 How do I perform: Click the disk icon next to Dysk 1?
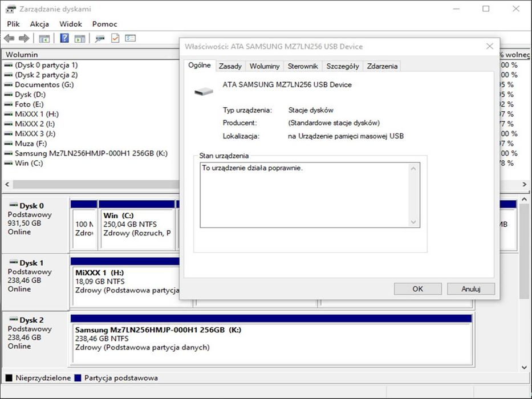point(14,262)
